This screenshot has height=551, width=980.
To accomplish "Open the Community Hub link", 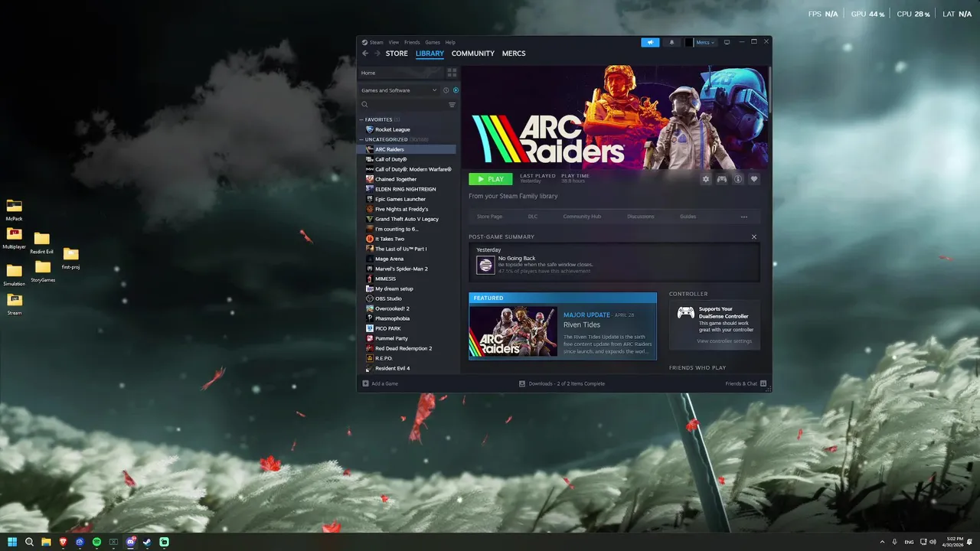I will click(582, 217).
